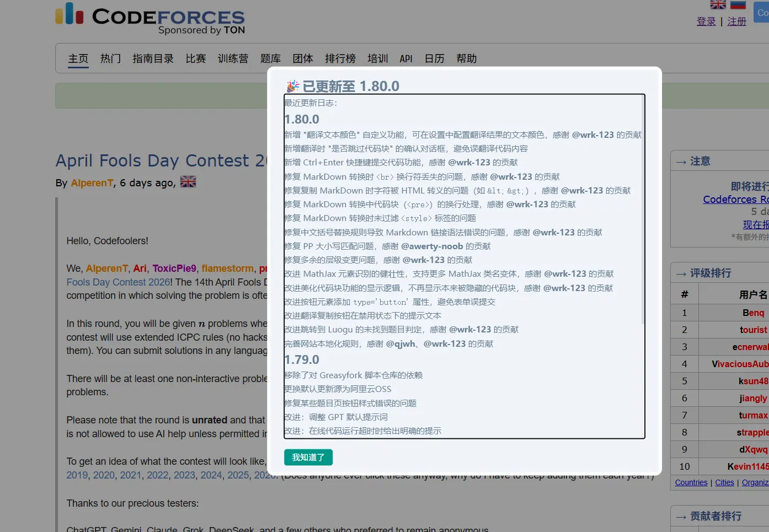Open the 日历 calendar
The image size is (769, 532).
point(434,58)
